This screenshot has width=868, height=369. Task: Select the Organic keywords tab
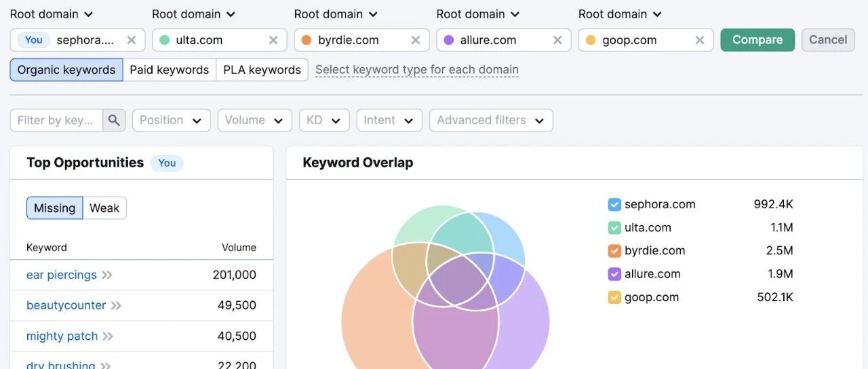click(66, 70)
